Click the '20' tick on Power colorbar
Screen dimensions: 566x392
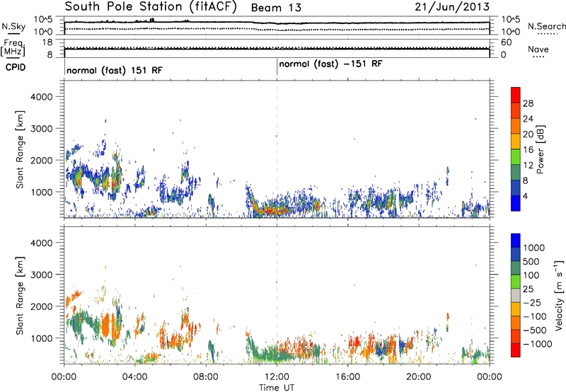(528, 134)
